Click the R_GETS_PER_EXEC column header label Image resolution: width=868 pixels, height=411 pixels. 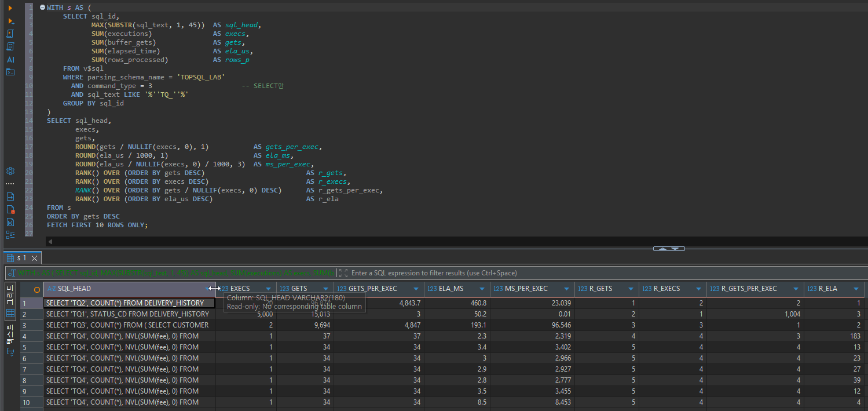[x=749, y=289]
